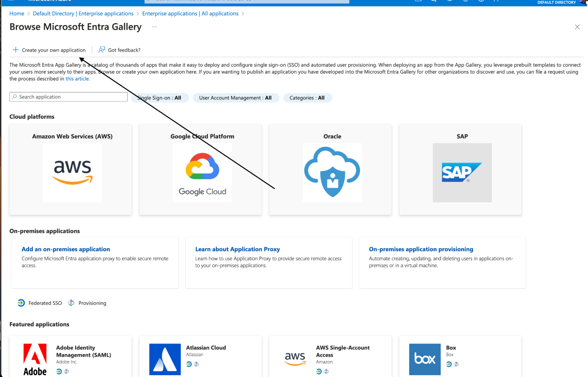Click the plus icon for Create your own application
The image size is (588, 377).
point(16,50)
